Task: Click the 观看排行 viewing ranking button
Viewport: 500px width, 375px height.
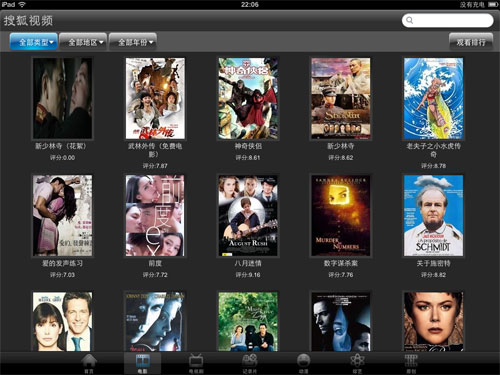Action: [471, 42]
